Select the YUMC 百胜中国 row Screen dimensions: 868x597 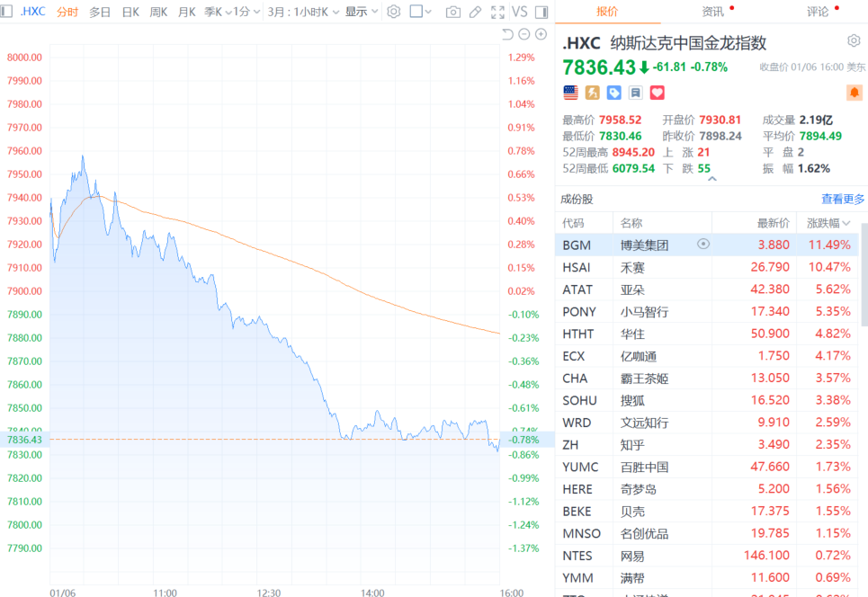click(707, 467)
